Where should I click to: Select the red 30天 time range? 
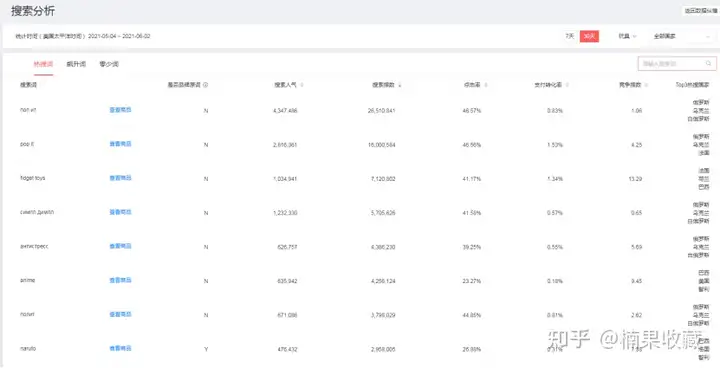point(589,36)
